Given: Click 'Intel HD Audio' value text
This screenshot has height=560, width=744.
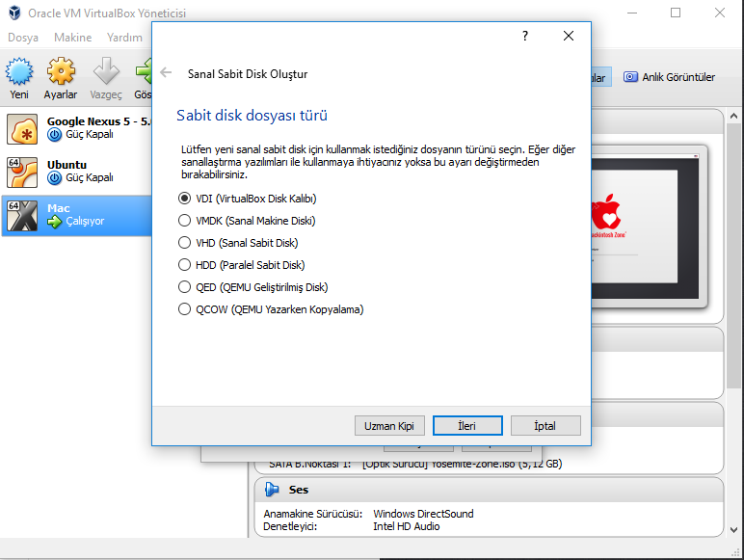Looking at the screenshot, I should [x=406, y=527].
